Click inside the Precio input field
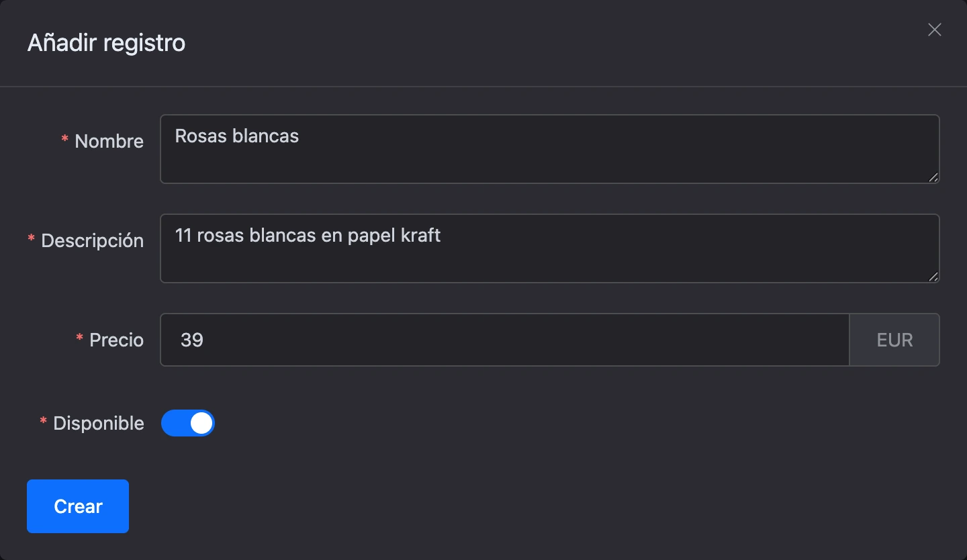 coord(505,340)
